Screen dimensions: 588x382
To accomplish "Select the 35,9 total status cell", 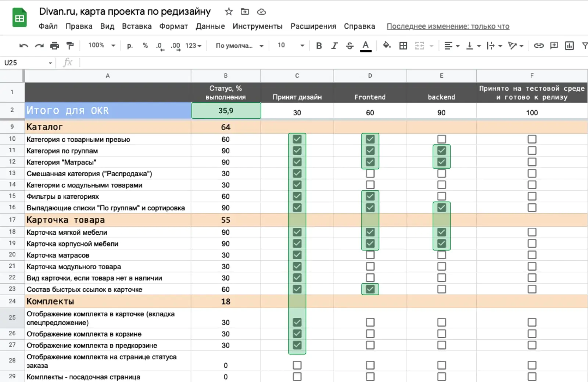I will tap(226, 111).
